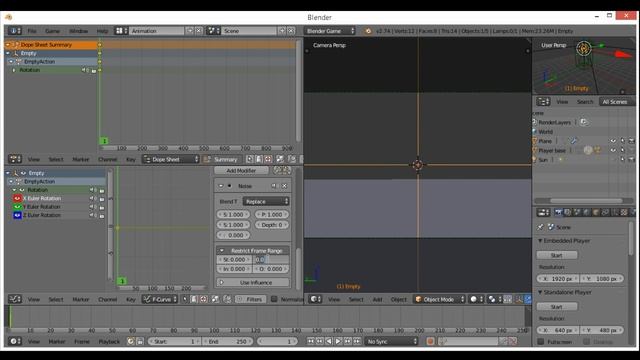Open the viewport shading selector icon
The width and height of the screenshot is (640, 360).
(x=476, y=299)
